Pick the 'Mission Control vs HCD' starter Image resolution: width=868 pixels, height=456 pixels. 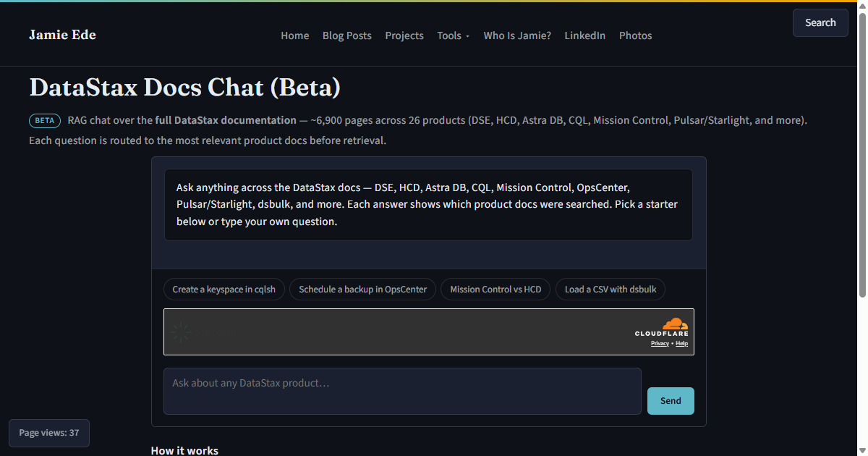click(x=495, y=290)
